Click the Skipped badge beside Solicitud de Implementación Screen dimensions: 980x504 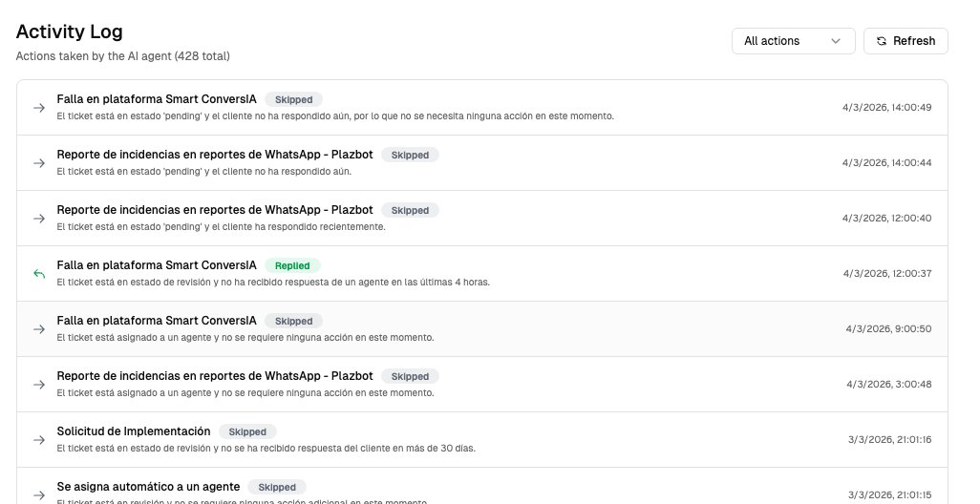[247, 432]
